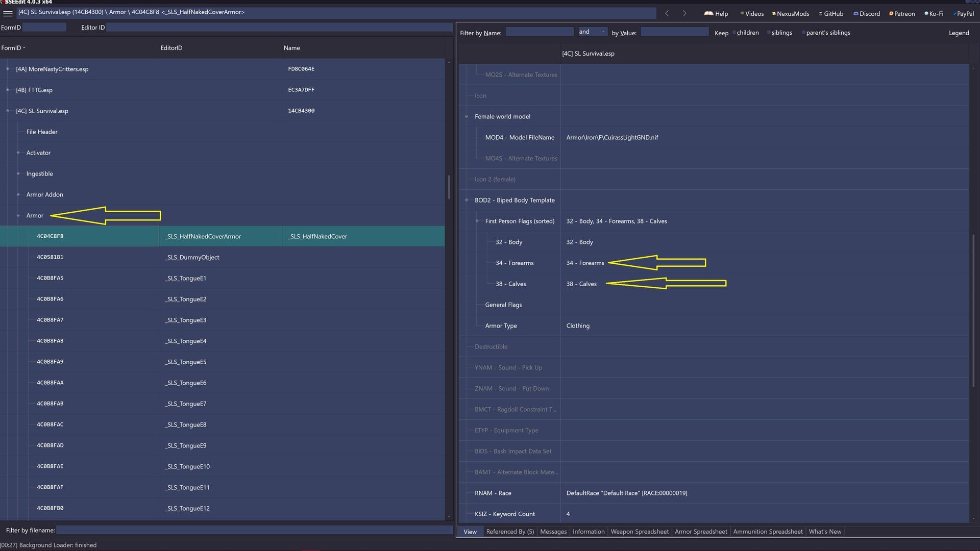Collapse the Armor group

click(18, 215)
